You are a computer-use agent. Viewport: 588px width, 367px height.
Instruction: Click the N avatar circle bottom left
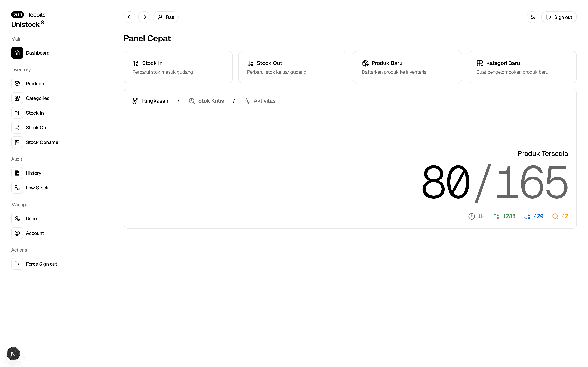pos(13,354)
